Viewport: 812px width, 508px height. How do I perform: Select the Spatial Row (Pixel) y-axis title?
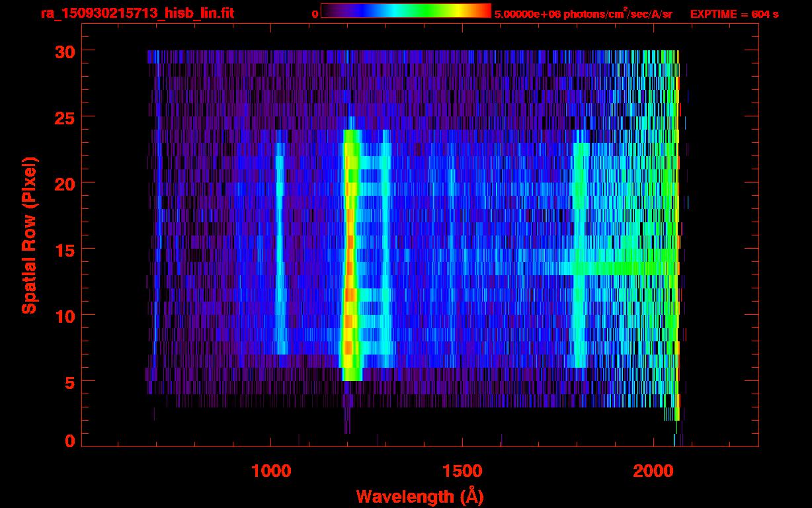click(29, 235)
